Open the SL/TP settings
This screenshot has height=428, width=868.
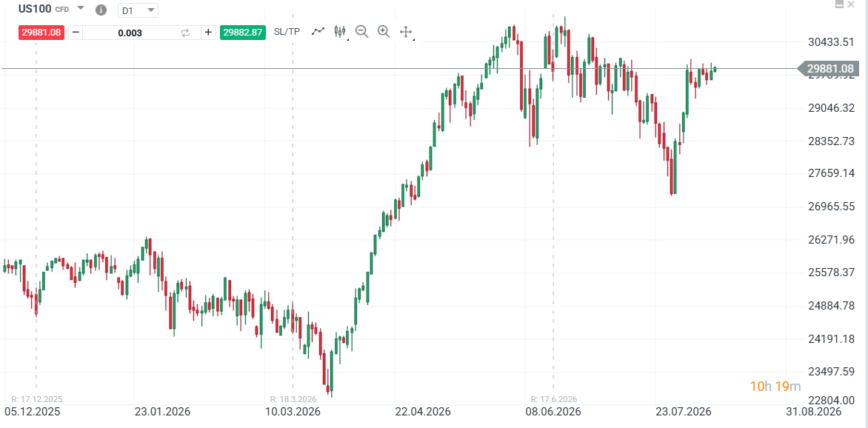(x=287, y=32)
